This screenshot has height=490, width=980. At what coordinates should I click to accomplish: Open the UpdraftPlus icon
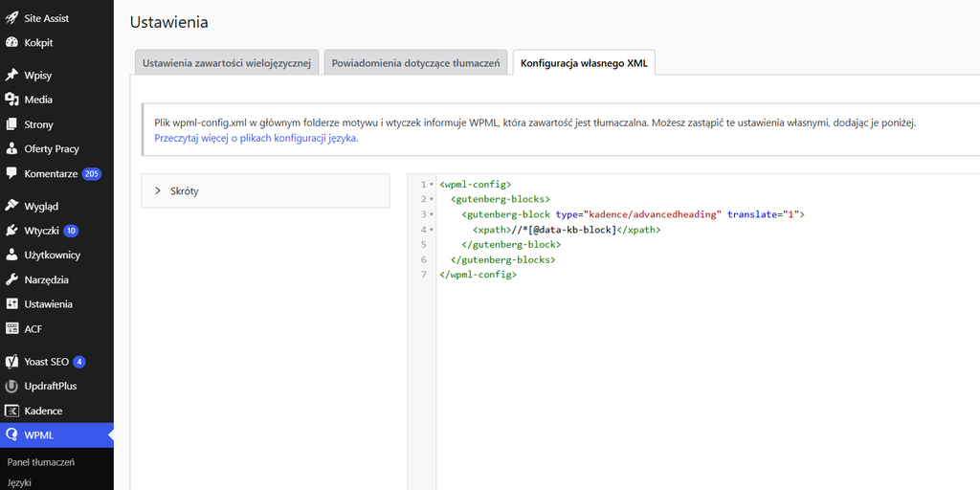[x=11, y=387]
